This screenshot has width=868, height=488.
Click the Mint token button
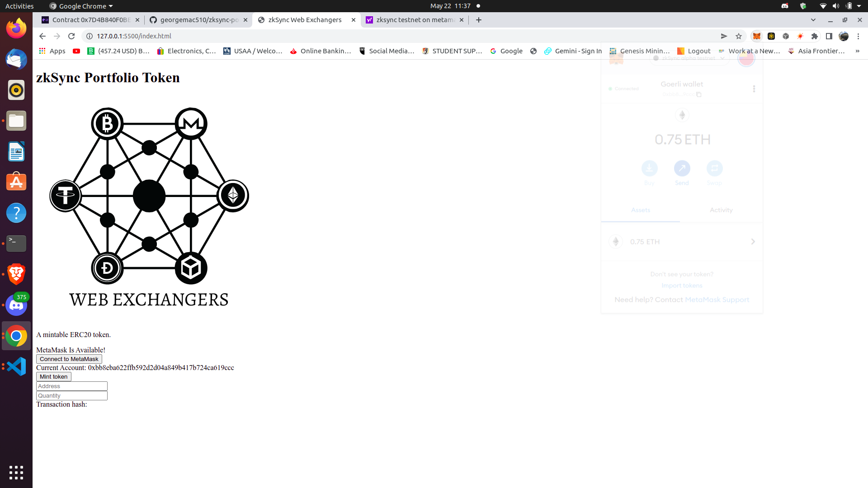(54, 376)
